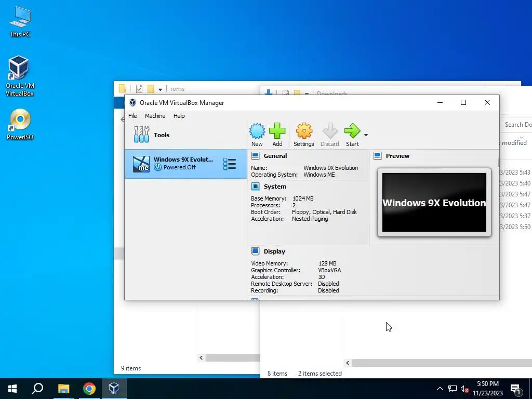
Task: Click the network tray icon
Action: click(453, 389)
